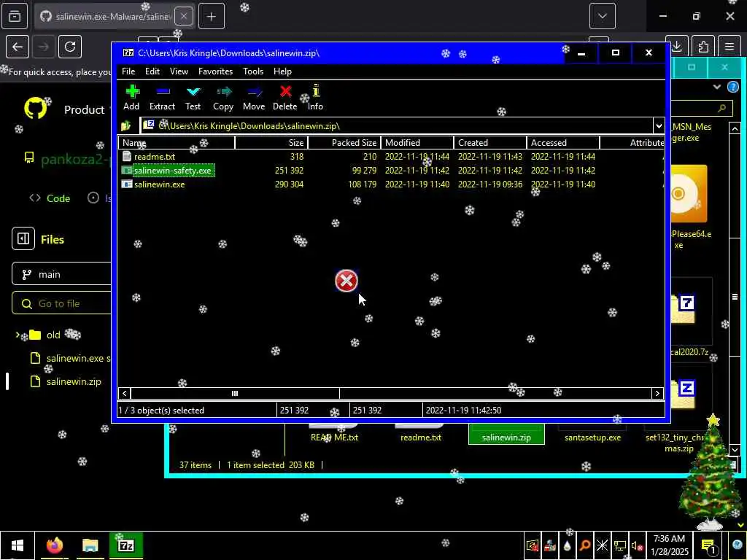Click the Move toolbar icon
This screenshot has width=747, height=560.
(254, 98)
